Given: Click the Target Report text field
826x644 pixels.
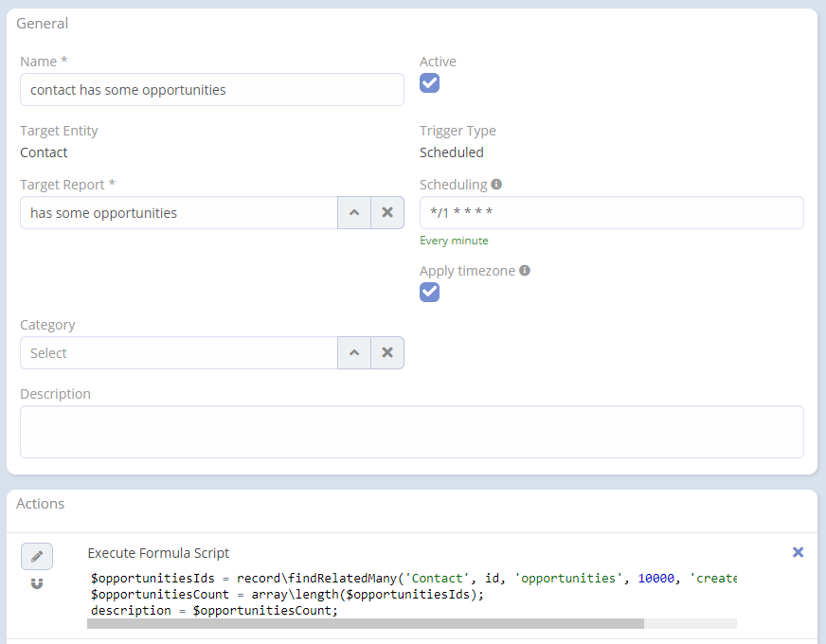Looking at the screenshot, I should click(x=178, y=213).
